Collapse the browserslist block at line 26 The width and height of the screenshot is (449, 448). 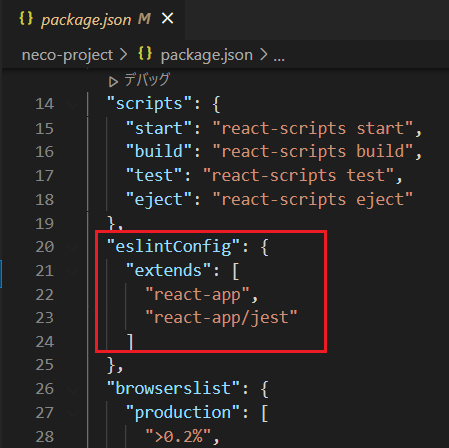(72, 389)
